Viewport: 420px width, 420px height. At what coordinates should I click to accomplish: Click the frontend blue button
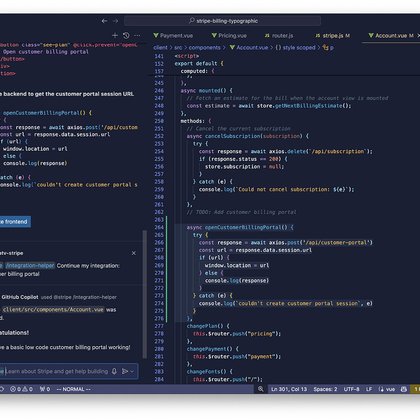(x=15, y=222)
